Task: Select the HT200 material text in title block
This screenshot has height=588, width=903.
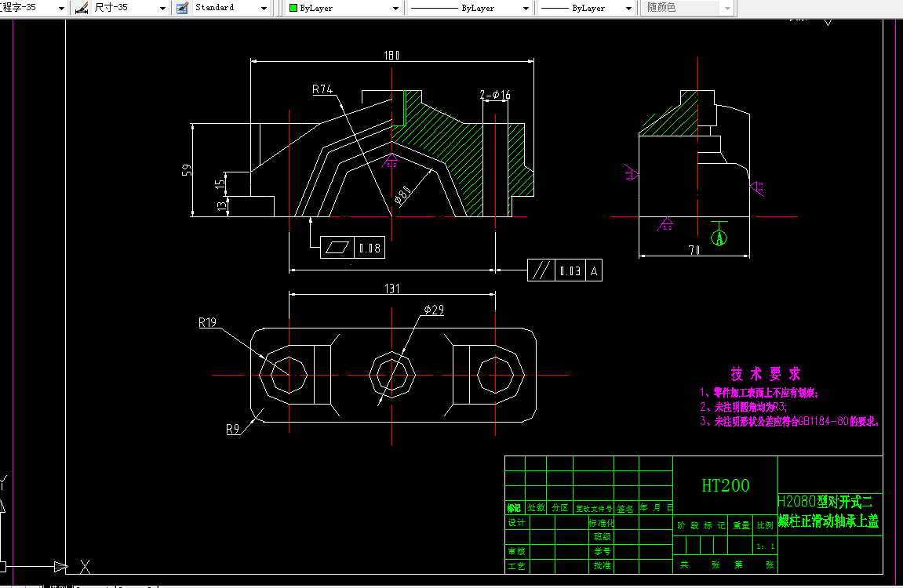Action: pos(725,486)
